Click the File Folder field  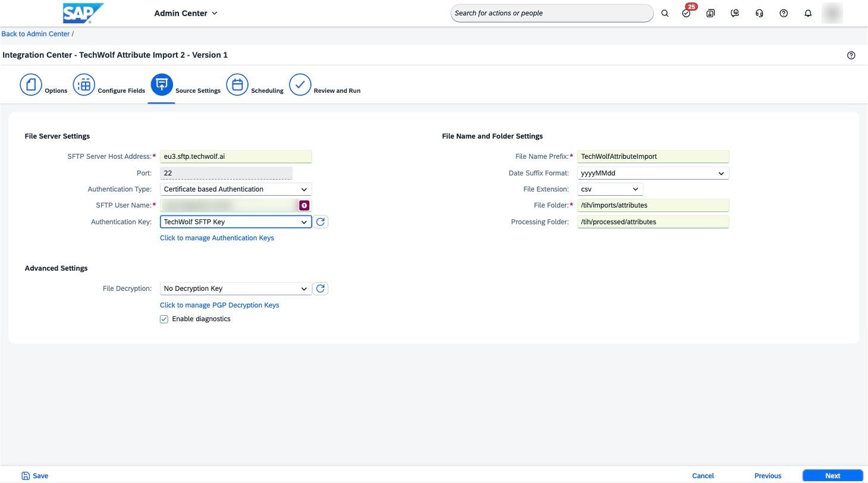pos(653,205)
